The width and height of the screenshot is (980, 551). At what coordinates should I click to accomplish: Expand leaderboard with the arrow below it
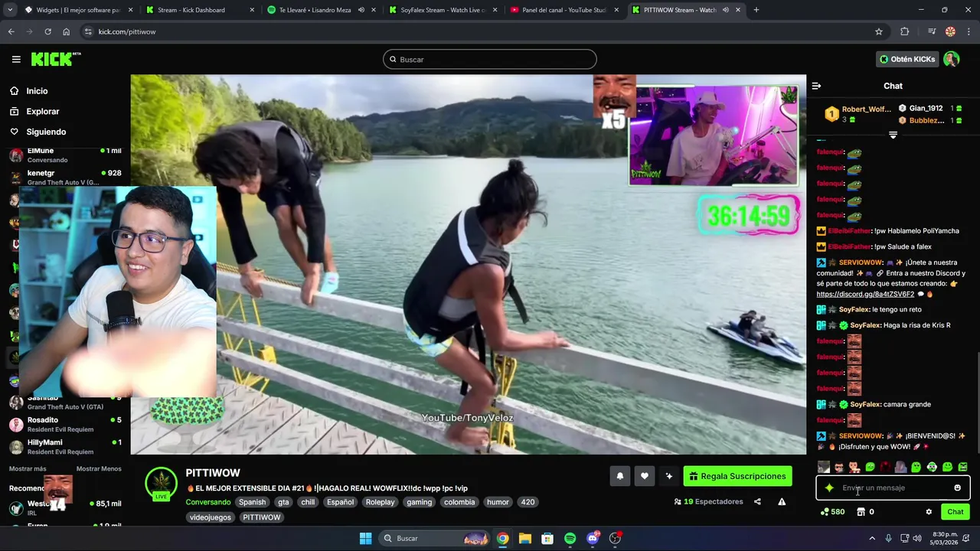[893, 135]
